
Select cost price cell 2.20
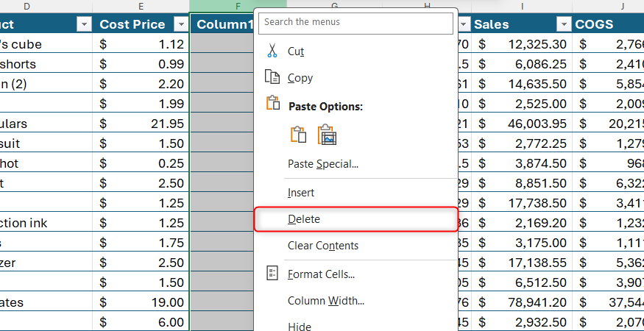pos(141,84)
